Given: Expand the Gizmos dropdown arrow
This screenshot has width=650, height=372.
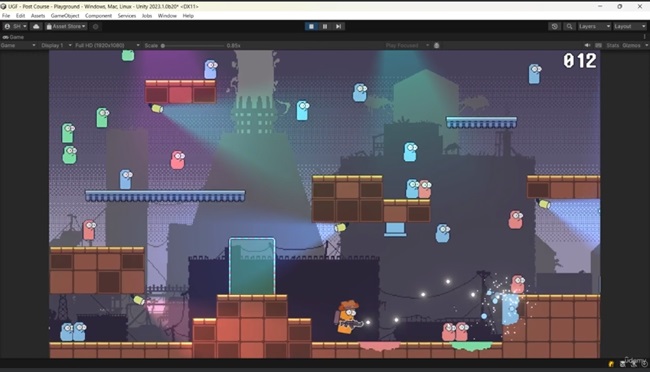Looking at the screenshot, I should point(646,45).
